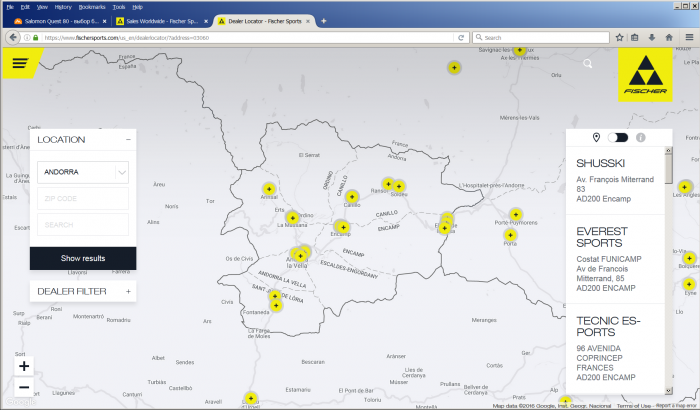This screenshot has width=700, height=410.
Task: Click the site info icon in address bar
Action: (x=27, y=38)
